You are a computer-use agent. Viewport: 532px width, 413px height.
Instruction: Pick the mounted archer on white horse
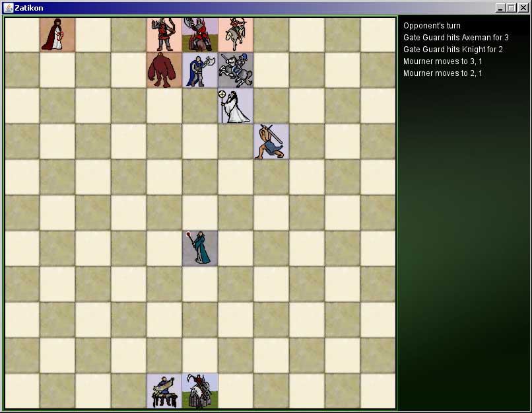tap(236, 34)
